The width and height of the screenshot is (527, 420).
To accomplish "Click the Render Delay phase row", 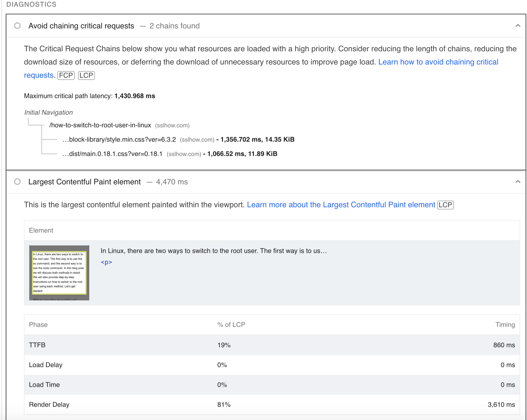I will (272, 404).
